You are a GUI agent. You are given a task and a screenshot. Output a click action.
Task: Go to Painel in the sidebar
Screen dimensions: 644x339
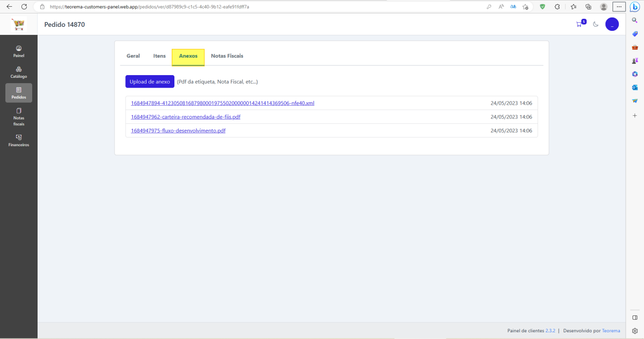(x=19, y=51)
